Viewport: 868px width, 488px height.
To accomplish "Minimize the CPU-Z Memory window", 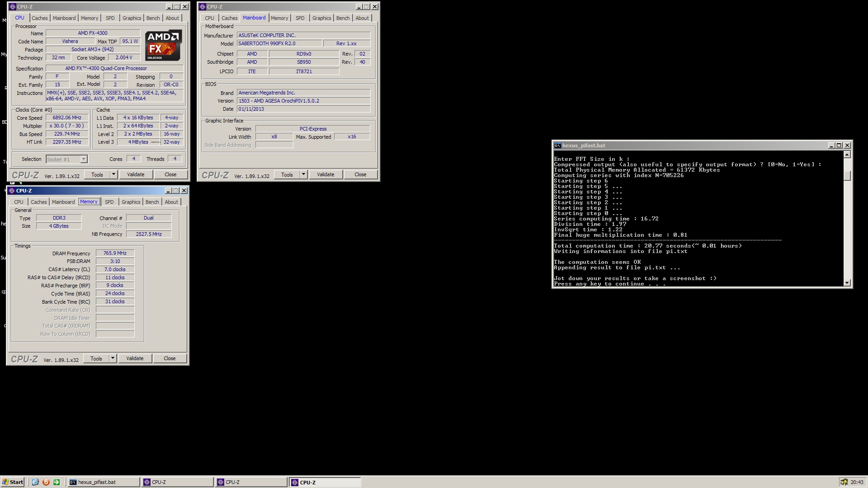I will [168, 191].
